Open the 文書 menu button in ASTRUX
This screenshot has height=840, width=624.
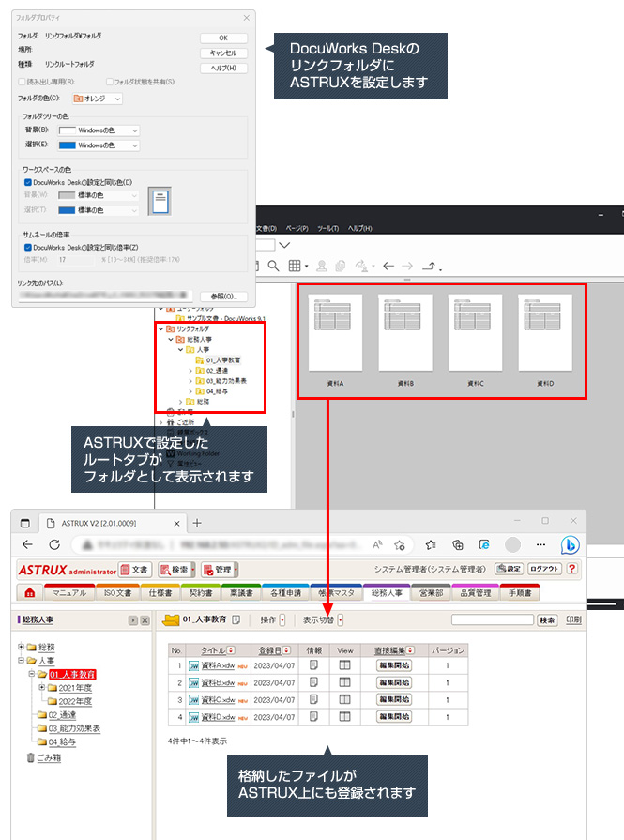(135, 570)
